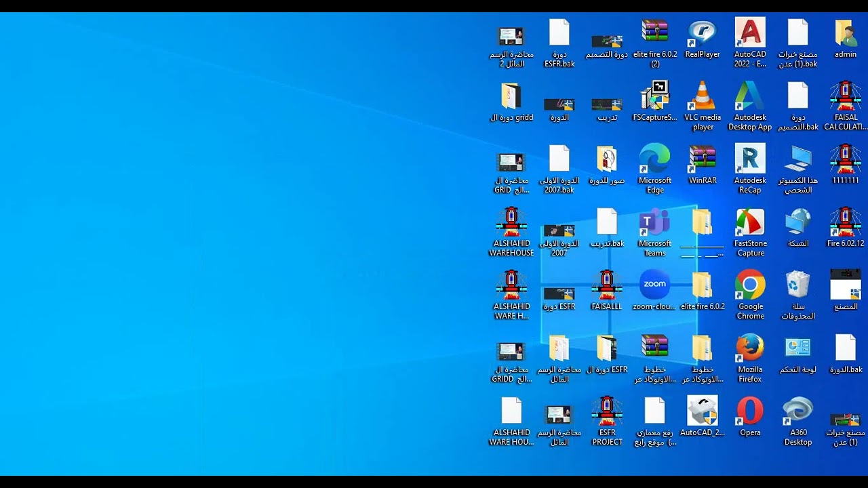This screenshot has height=488, width=868.
Task: Click the WinRAR desktop shortcut
Action: click(x=703, y=165)
